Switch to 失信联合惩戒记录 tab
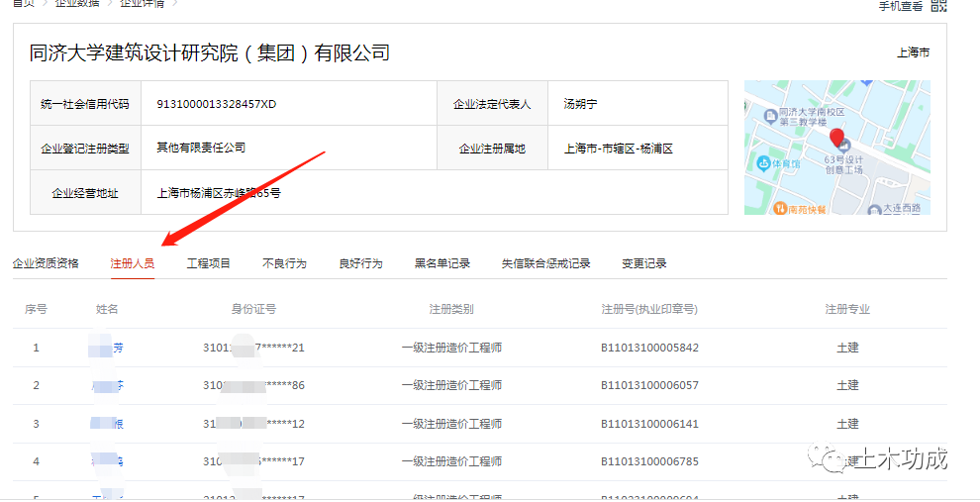The height and width of the screenshot is (502, 980). tap(546, 263)
